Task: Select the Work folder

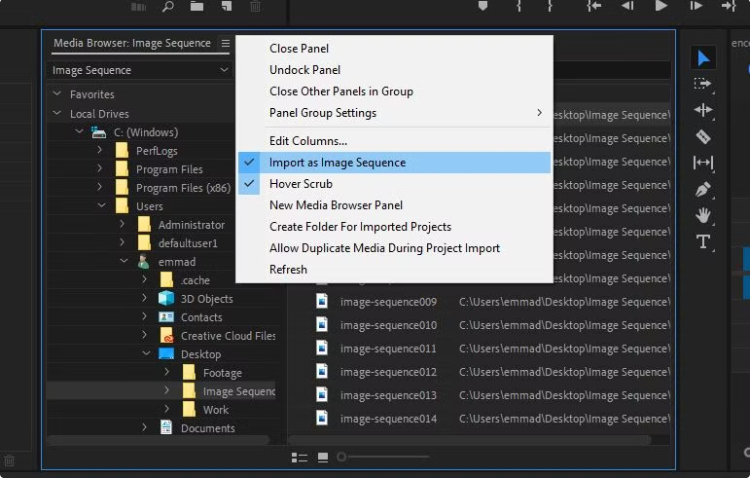Action: [x=216, y=410]
